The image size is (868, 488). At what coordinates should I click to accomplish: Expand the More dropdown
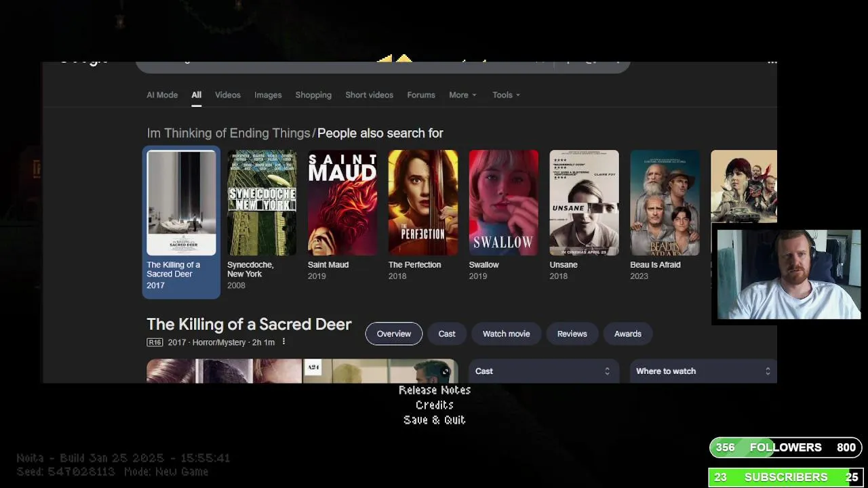(462, 95)
